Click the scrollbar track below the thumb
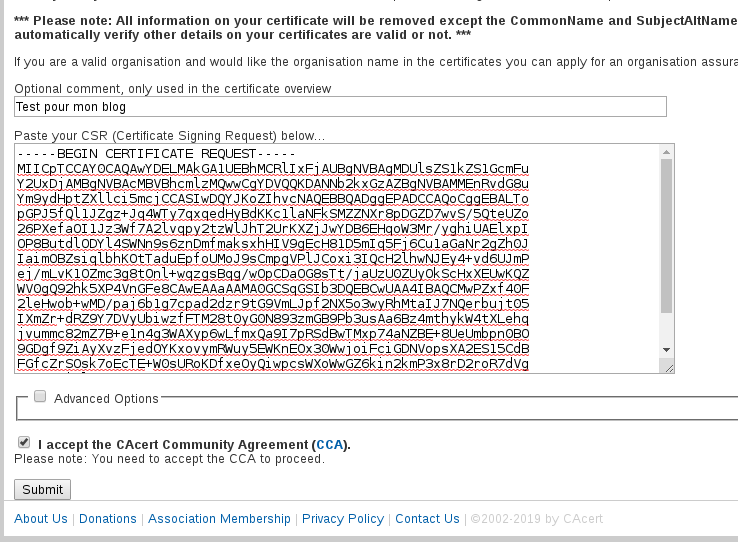Image resolution: width=738 pixels, height=542 pixels. point(666,328)
